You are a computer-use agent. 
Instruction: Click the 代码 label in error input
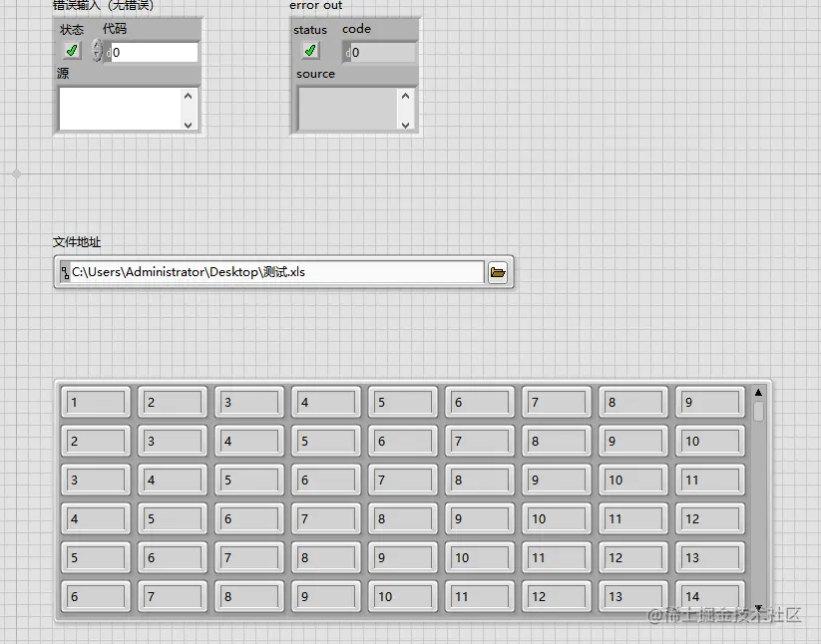pos(115,28)
